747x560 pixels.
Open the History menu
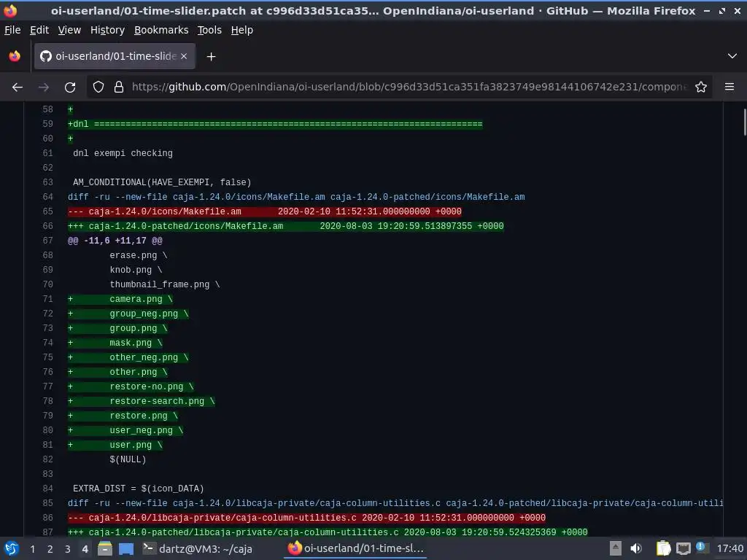107,30
